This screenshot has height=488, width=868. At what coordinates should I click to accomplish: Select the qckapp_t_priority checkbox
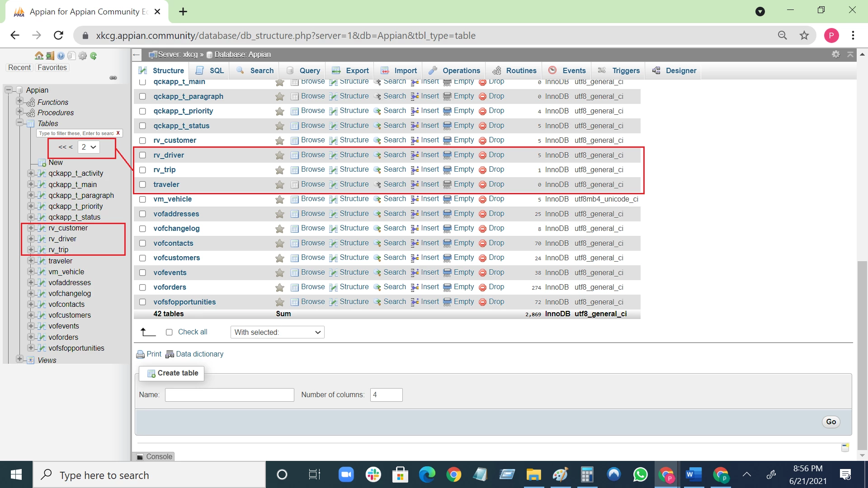[x=142, y=111]
